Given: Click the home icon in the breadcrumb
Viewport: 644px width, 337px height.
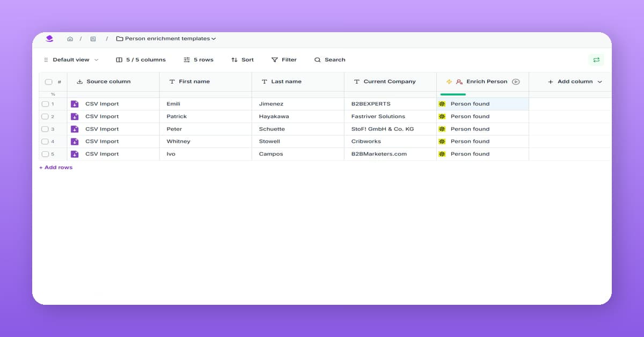Looking at the screenshot, I should tap(70, 38).
